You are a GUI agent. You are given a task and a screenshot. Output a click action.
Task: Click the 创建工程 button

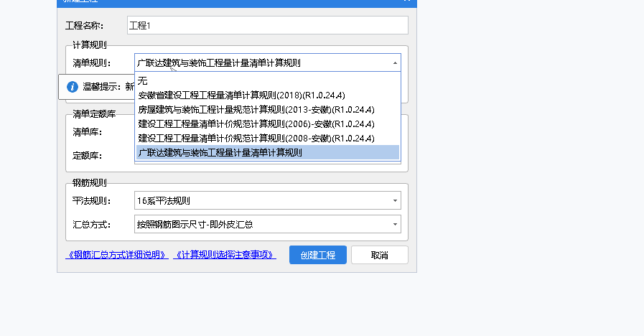click(x=318, y=255)
